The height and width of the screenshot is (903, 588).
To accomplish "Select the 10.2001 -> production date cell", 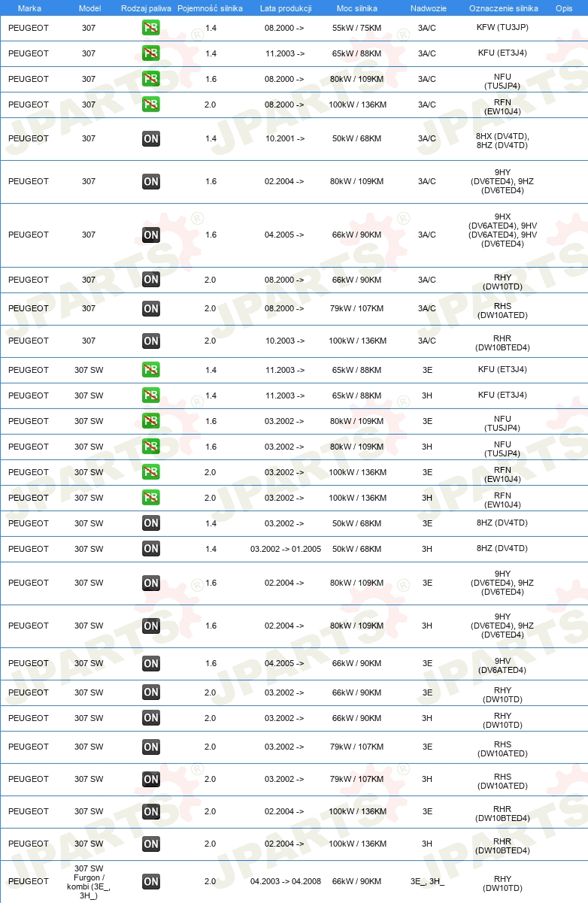I will click(x=285, y=138).
